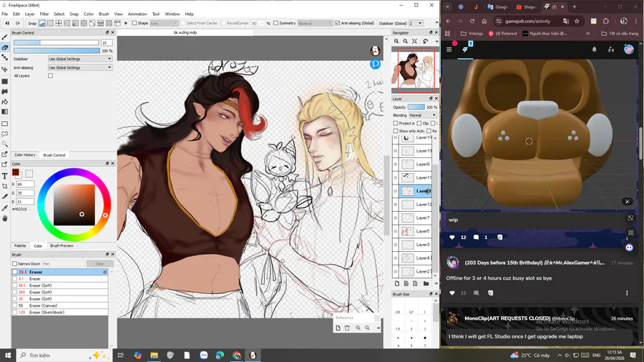Turn snap off using the Snap off icon

[x=42, y=24]
